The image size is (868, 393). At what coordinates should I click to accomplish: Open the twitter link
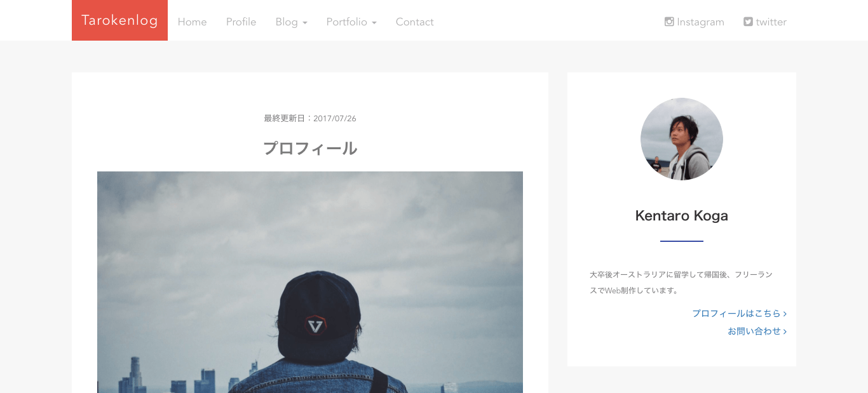click(765, 22)
